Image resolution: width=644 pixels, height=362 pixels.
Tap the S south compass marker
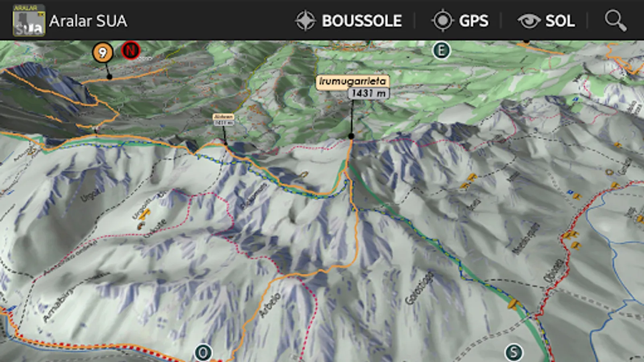(x=514, y=352)
